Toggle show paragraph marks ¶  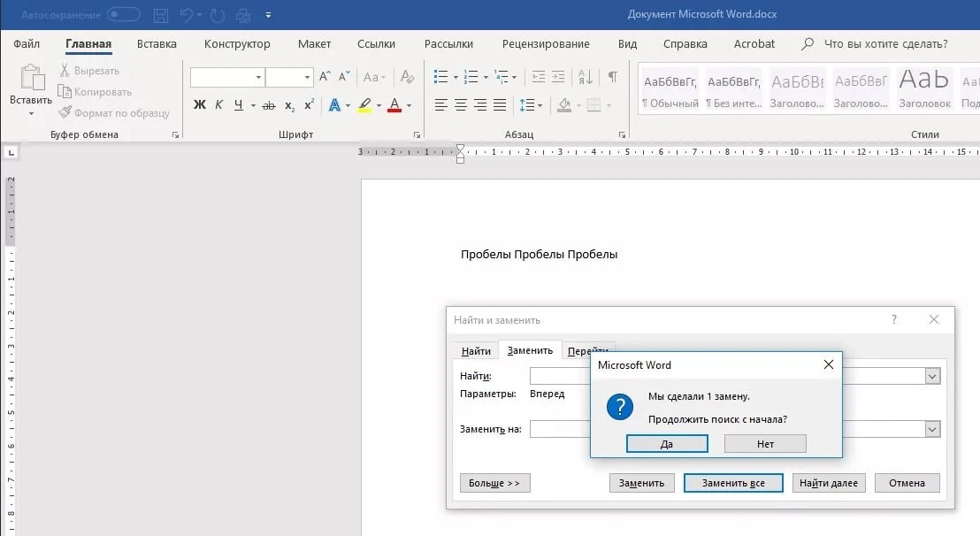(x=613, y=77)
